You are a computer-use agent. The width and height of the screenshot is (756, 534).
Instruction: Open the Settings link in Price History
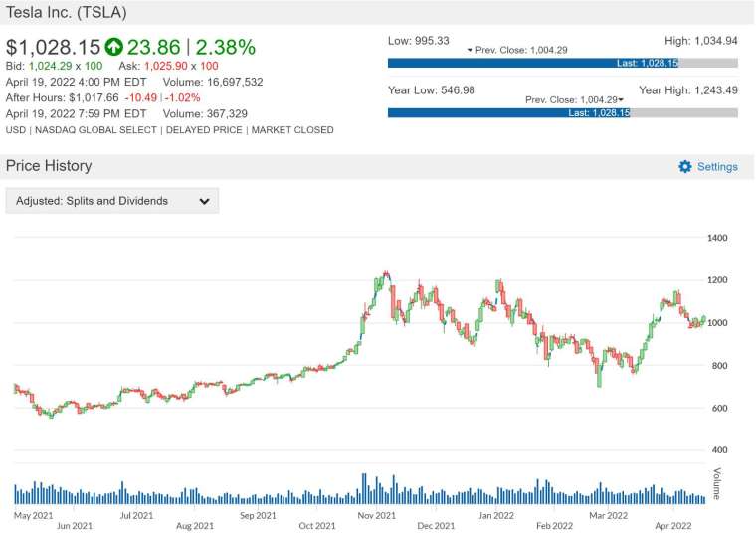717,167
